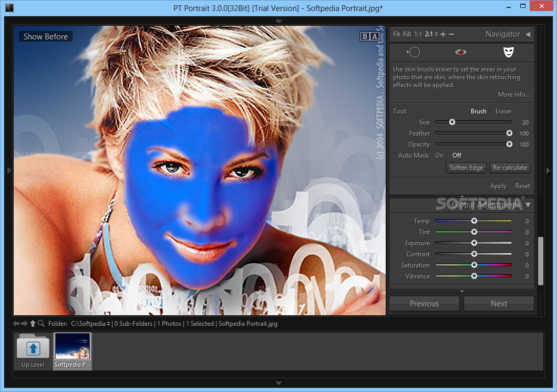
Task: Click the zoom out minus icon
Action: 451,34
